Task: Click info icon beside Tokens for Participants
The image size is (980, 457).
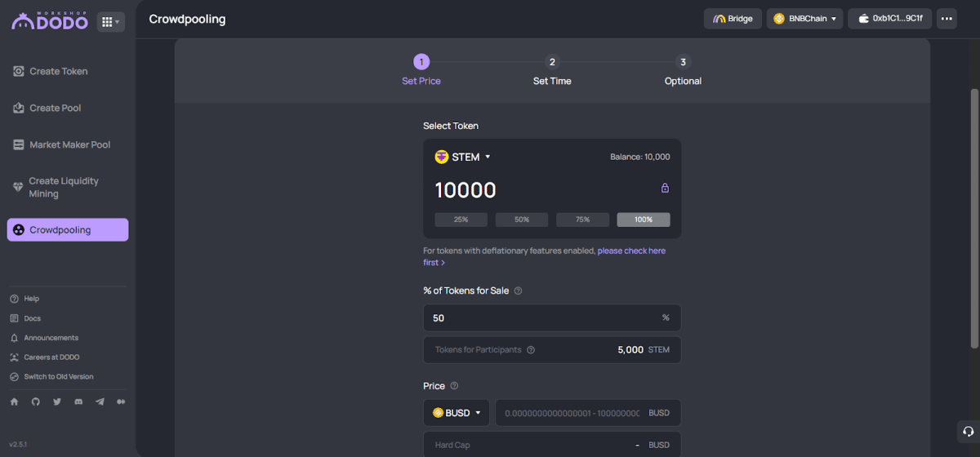Action: (x=531, y=350)
